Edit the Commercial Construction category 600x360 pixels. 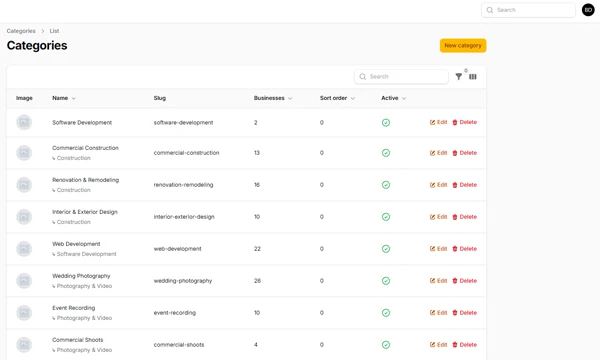[x=439, y=153]
